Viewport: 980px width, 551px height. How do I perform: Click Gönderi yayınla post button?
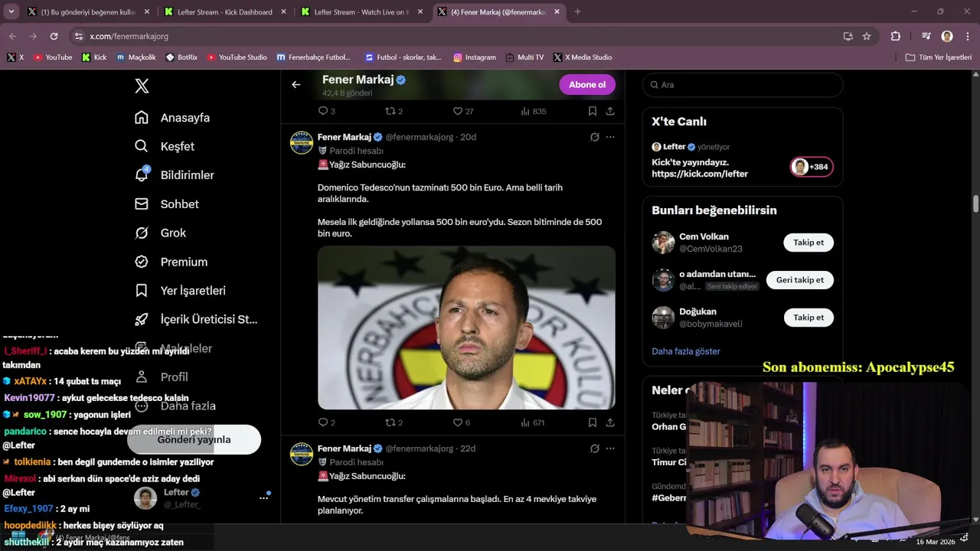194,439
